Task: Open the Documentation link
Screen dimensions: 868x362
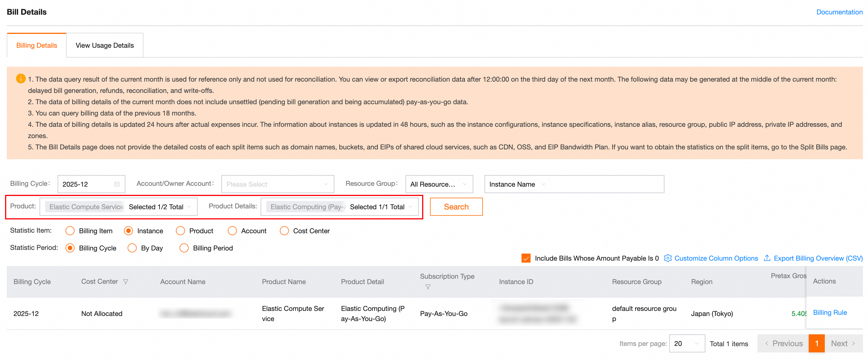Action: 839,12
